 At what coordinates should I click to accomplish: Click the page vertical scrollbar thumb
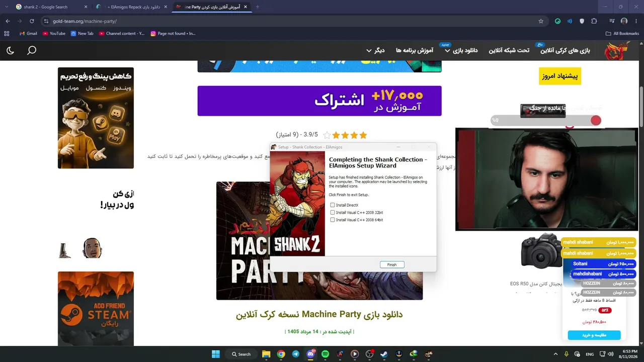pos(641,107)
